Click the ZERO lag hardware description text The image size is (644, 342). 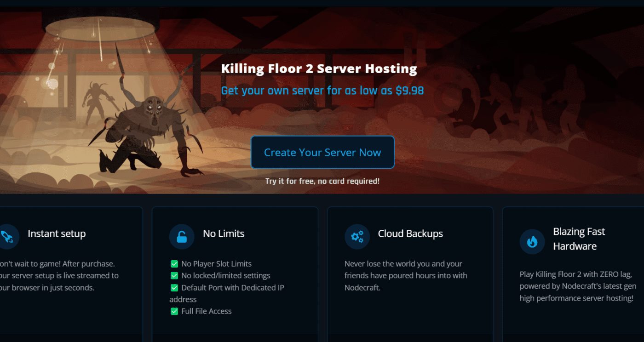point(578,286)
